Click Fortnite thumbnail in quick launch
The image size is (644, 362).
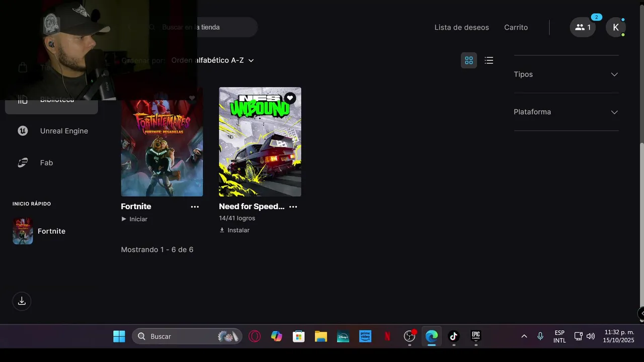23,231
